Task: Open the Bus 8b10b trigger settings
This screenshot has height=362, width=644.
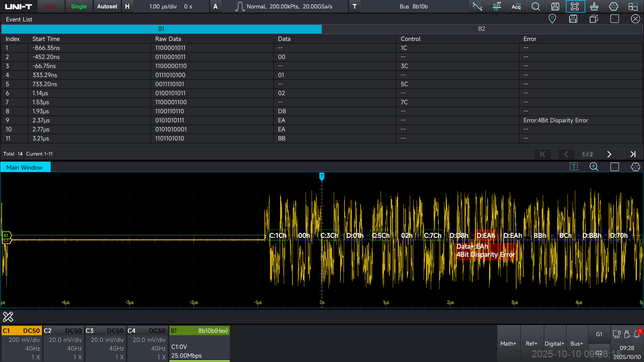Action: tap(413, 6)
